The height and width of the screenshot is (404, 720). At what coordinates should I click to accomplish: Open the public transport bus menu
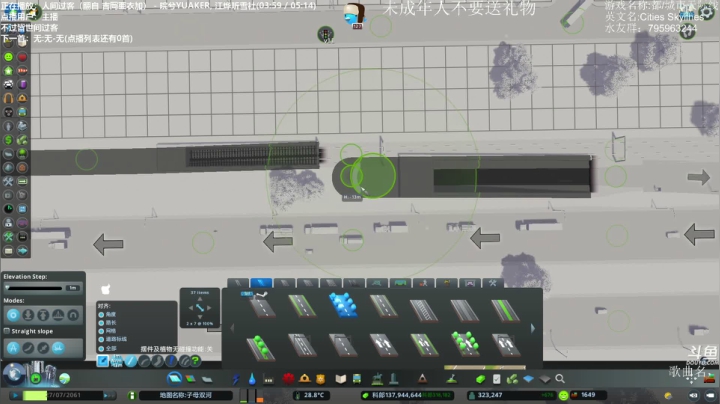click(357, 379)
